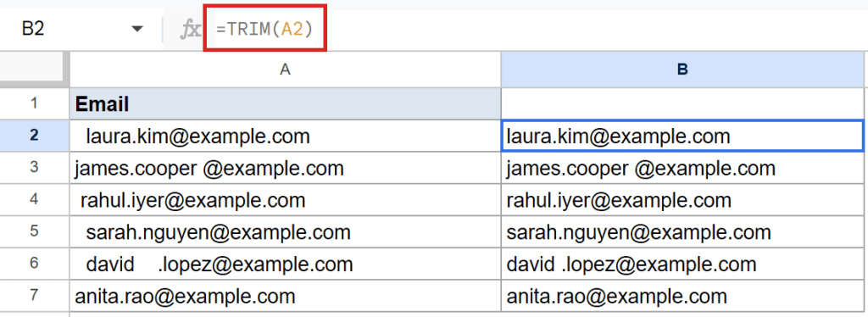
Task: Select column B anita.rao@example.com cell
Action: [682, 296]
